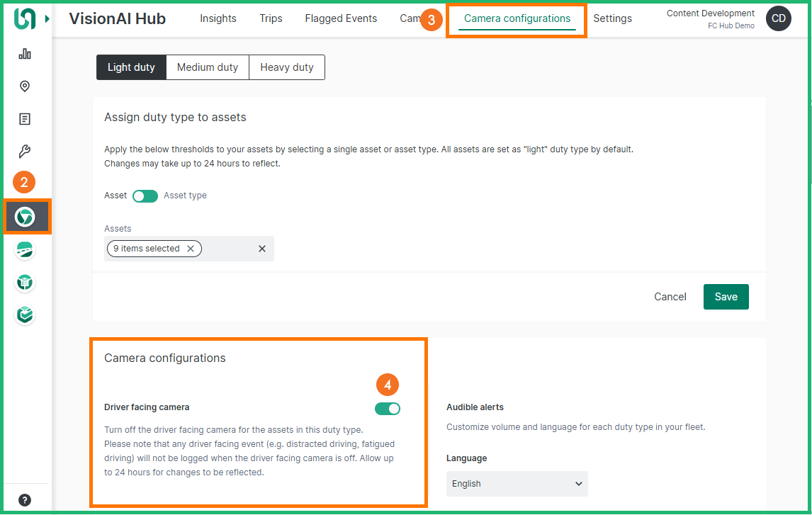Click the green logo at top left
812x515 pixels.
25,19
